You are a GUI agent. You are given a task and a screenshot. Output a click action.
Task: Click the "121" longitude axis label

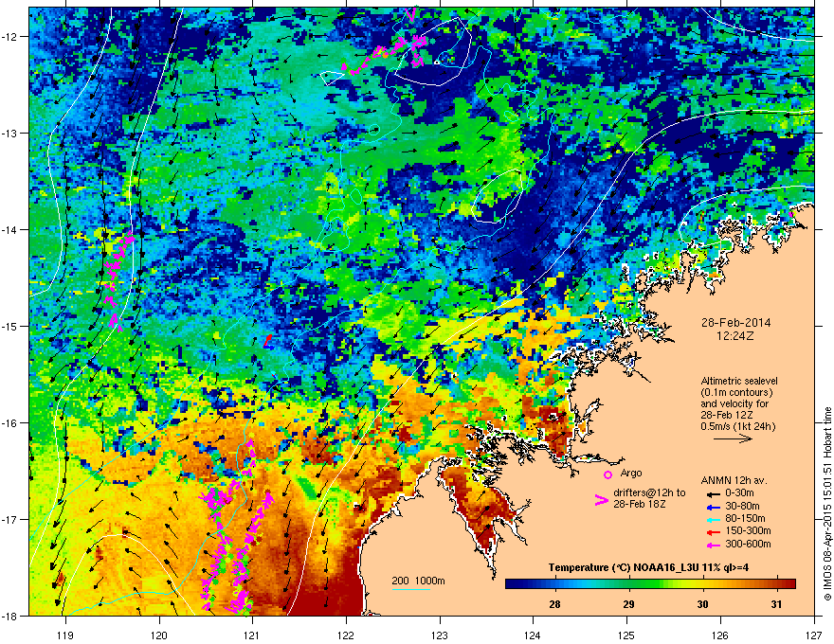click(x=252, y=635)
